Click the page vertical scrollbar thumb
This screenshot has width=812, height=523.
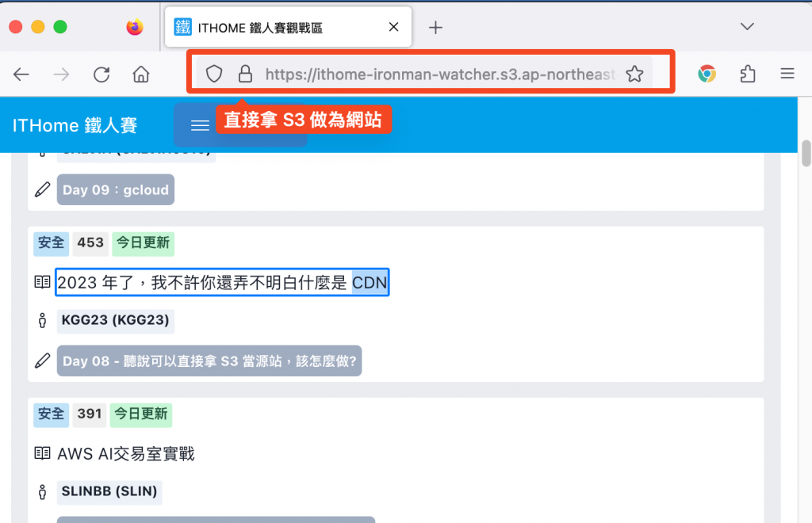[x=806, y=153]
